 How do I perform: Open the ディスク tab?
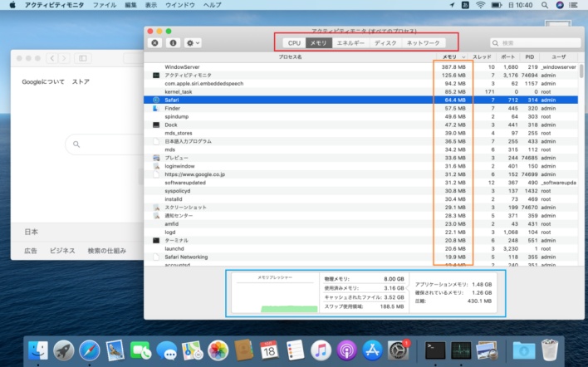click(x=385, y=42)
